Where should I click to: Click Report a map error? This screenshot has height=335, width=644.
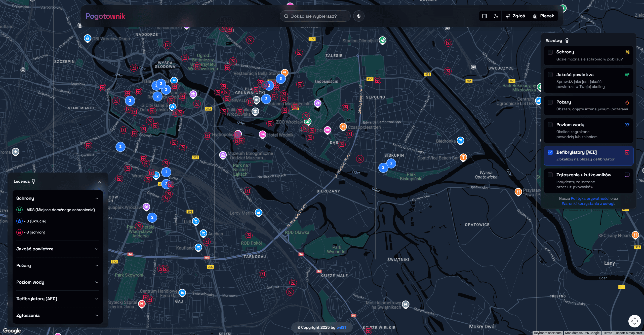click(x=629, y=333)
